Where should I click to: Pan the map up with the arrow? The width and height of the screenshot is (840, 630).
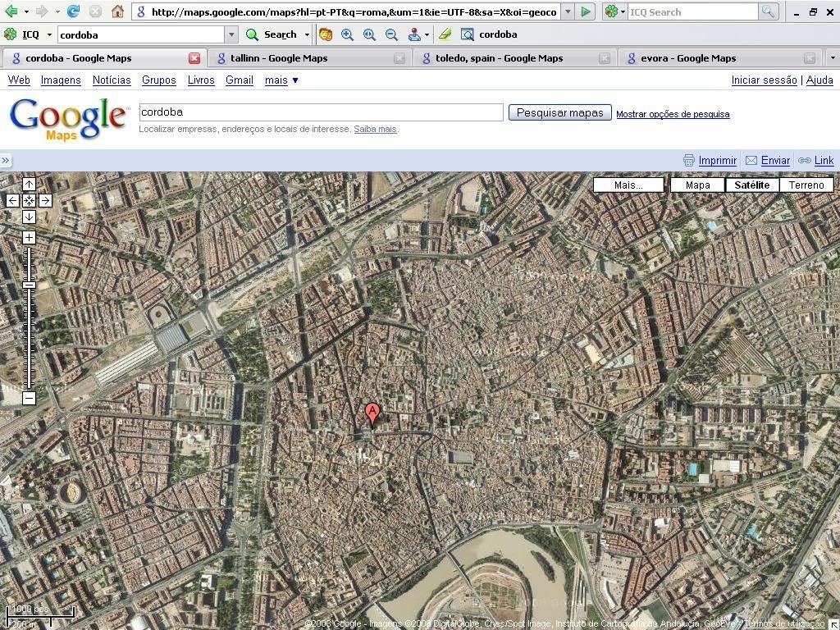point(29,185)
